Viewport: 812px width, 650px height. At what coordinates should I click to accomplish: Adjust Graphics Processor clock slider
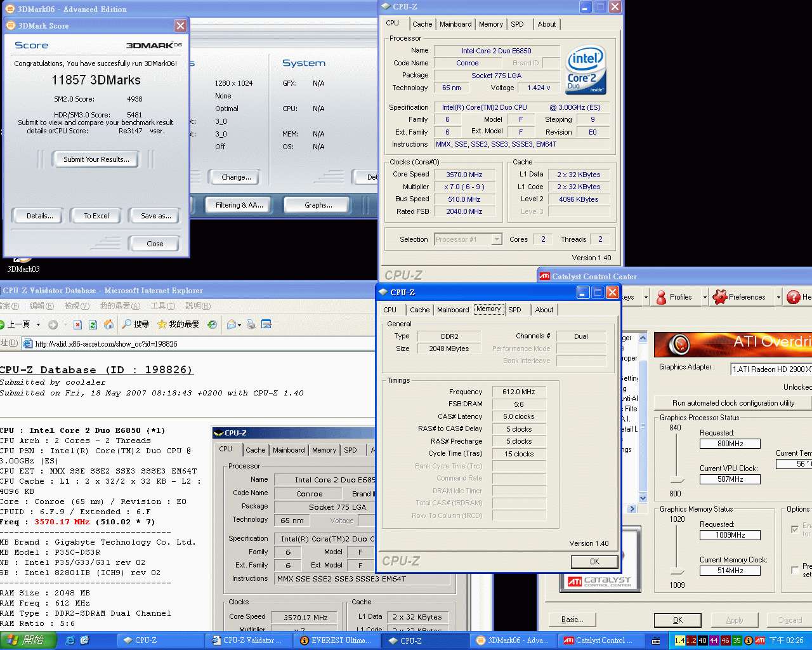tap(677, 479)
